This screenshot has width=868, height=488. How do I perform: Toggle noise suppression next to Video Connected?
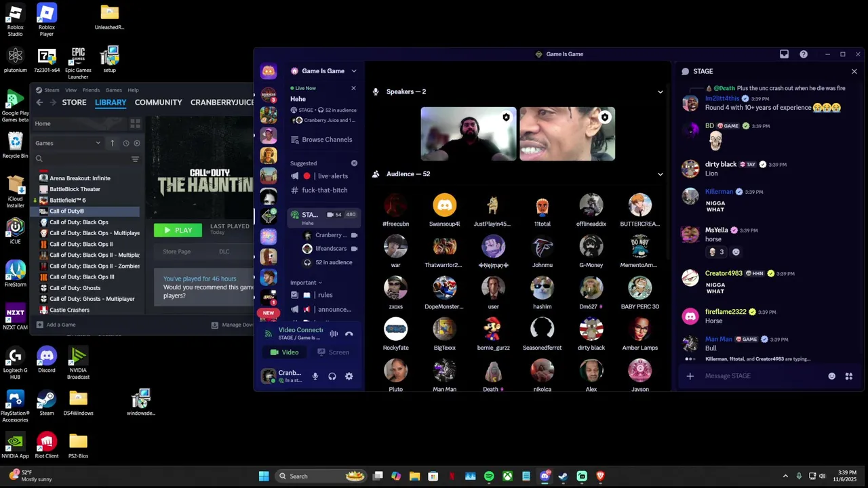(x=334, y=333)
